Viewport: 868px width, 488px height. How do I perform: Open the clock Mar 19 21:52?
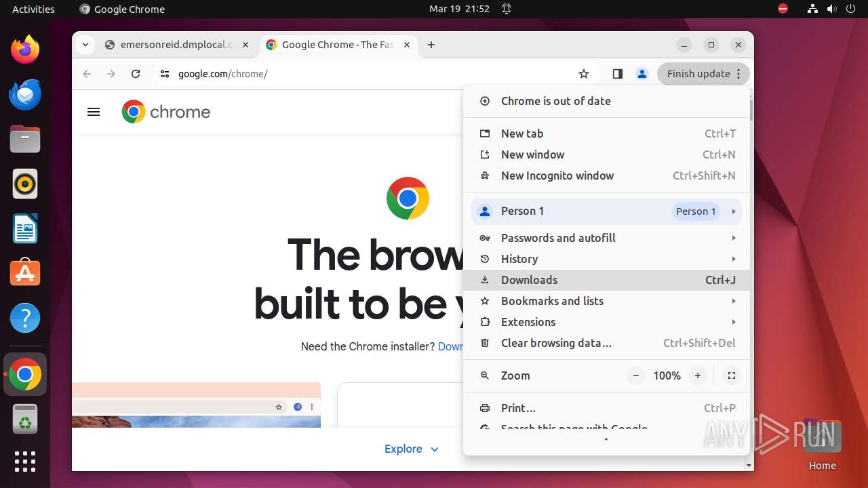pos(459,9)
